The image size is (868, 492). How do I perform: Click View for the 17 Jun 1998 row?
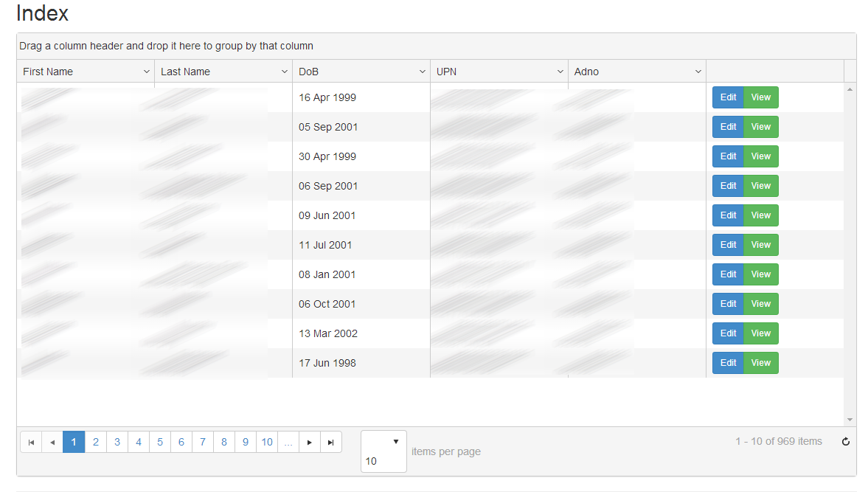pos(760,363)
